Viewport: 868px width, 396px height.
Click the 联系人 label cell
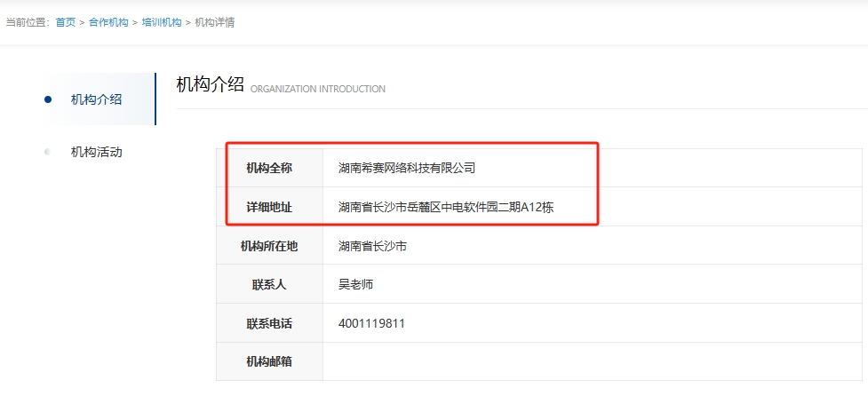[x=269, y=284]
